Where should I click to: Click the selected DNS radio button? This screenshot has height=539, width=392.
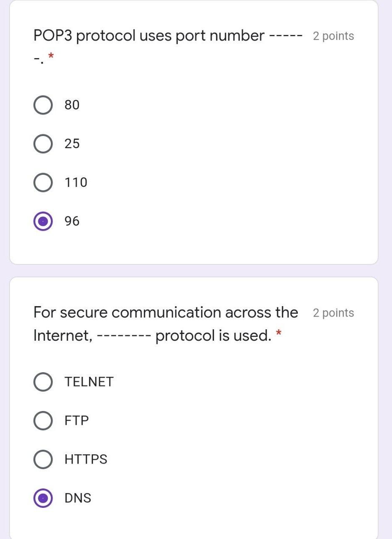click(43, 498)
